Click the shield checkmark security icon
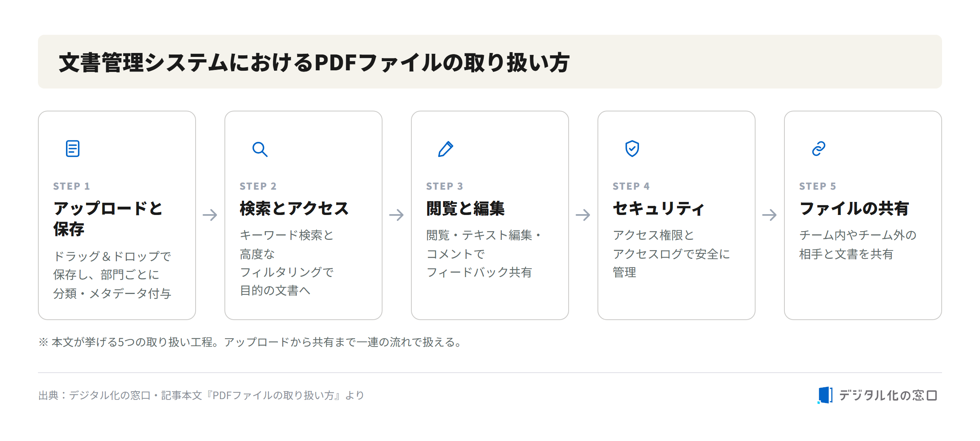980x441 pixels. 632,149
